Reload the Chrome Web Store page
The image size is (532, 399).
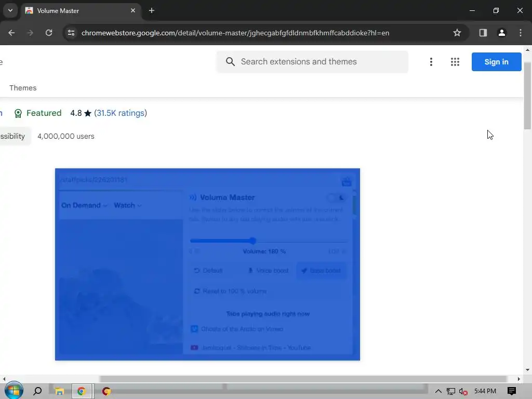click(x=49, y=33)
